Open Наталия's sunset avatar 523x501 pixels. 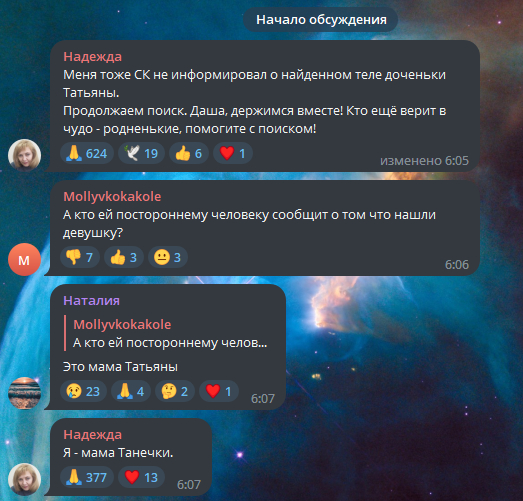point(24,393)
